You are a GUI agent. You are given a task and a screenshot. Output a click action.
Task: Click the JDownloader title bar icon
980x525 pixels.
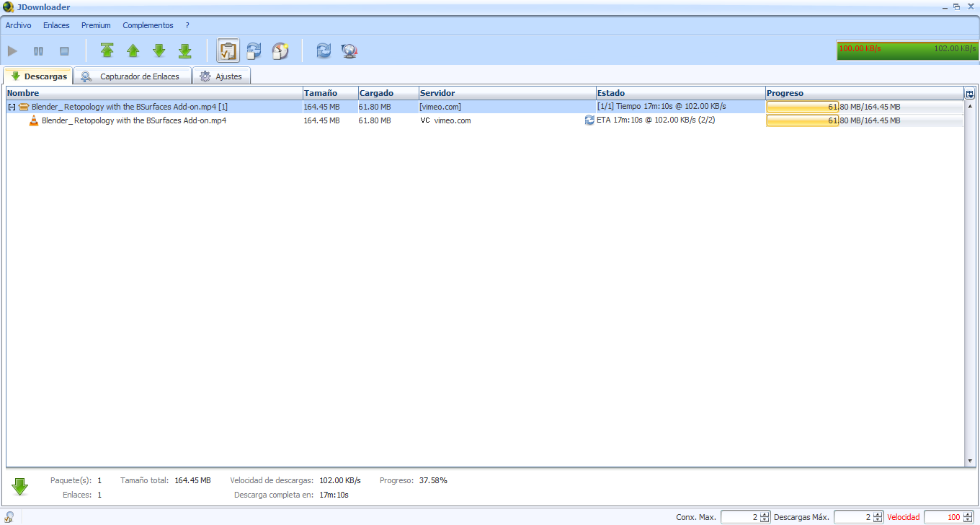click(x=8, y=7)
